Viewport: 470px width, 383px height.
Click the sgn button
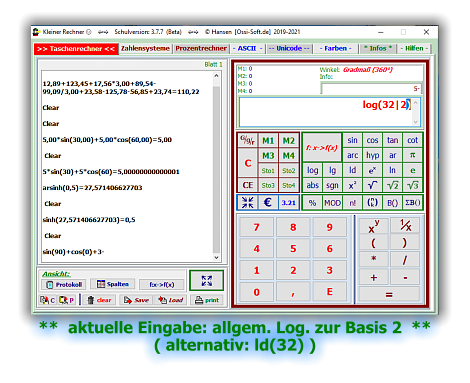click(332, 185)
